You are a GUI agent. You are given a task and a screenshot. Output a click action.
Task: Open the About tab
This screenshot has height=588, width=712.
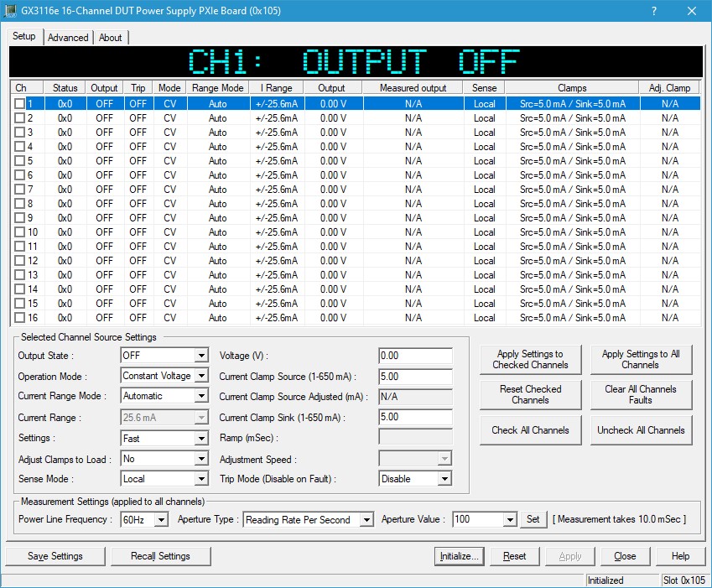[x=110, y=38]
